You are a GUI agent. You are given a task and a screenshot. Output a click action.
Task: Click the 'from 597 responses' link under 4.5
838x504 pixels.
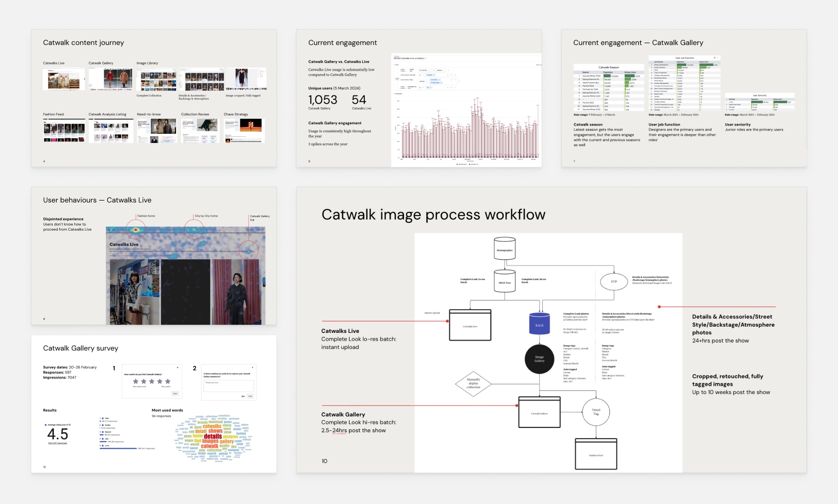point(58,443)
